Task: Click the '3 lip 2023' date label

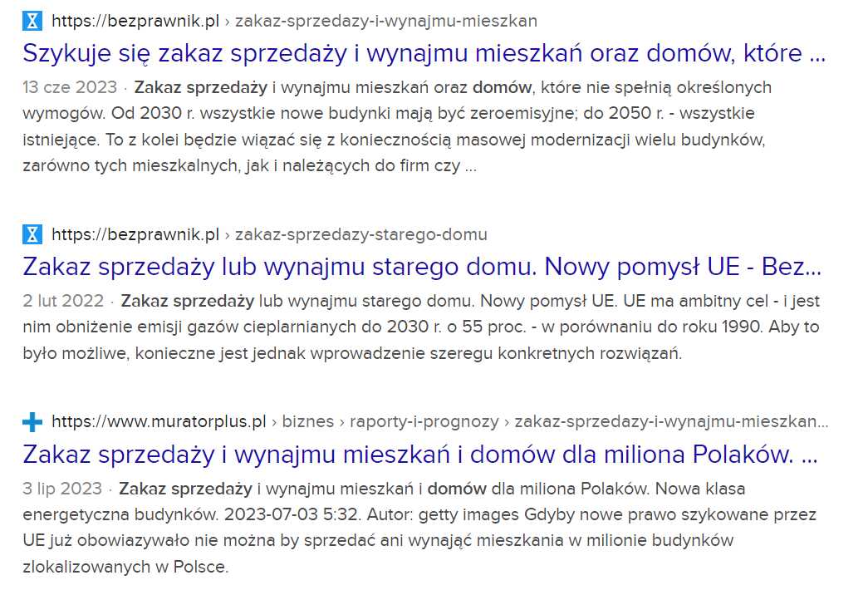Action: click(x=62, y=489)
